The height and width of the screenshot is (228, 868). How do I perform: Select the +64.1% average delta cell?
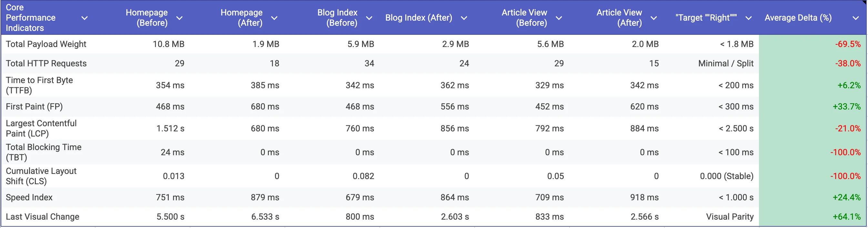coord(847,216)
